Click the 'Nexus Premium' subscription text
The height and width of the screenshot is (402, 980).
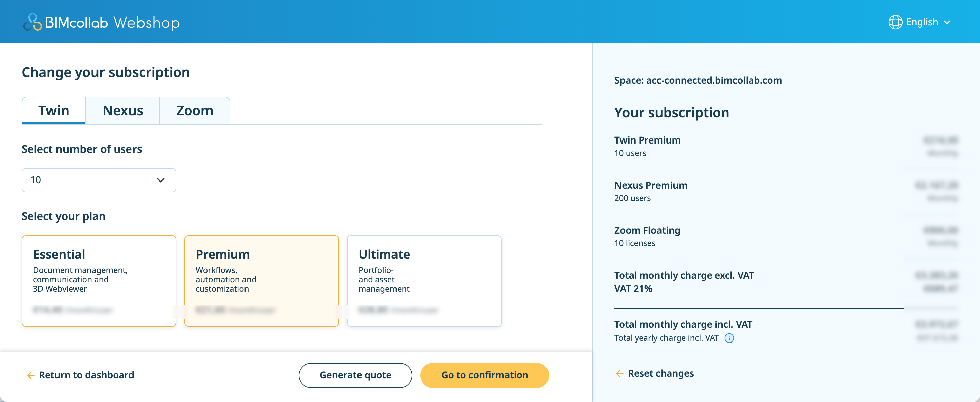tap(650, 185)
